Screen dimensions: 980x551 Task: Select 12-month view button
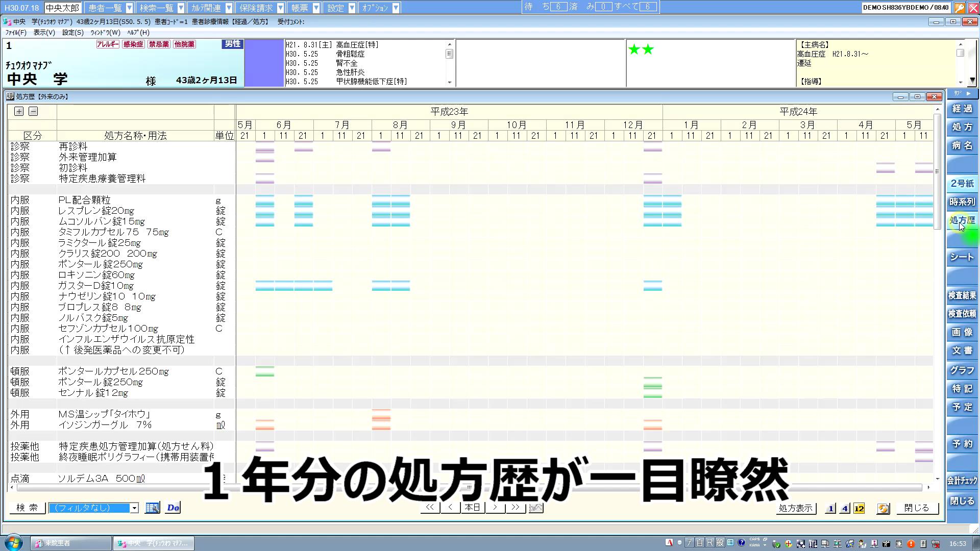tap(859, 508)
